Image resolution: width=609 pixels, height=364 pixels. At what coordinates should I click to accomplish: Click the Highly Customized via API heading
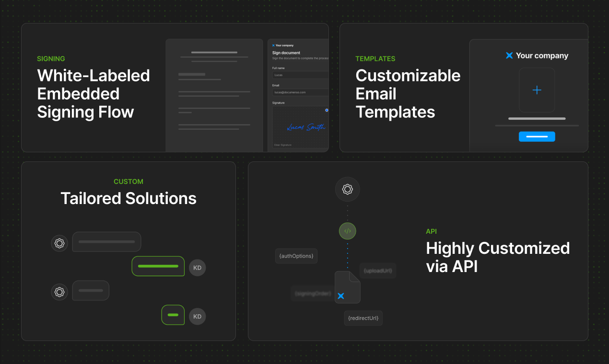[x=498, y=257]
